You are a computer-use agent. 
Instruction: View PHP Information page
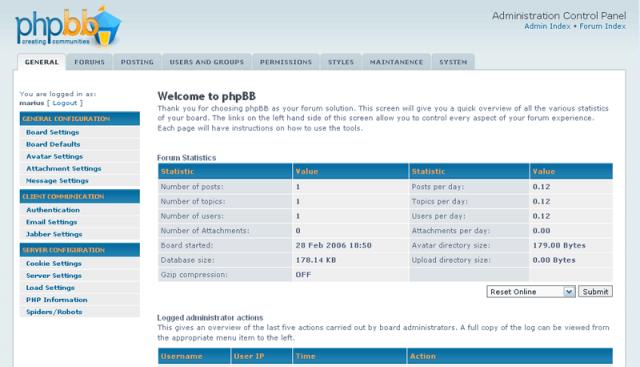click(x=57, y=300)
